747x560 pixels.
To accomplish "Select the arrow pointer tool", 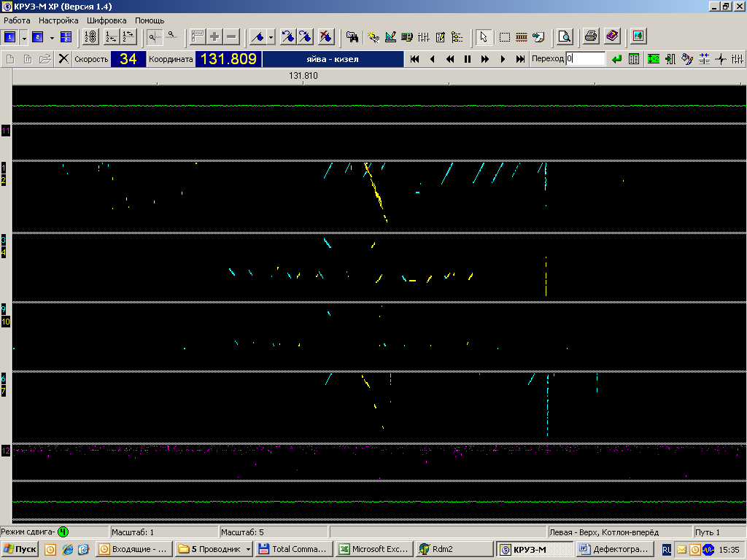I will click(483, 36).
